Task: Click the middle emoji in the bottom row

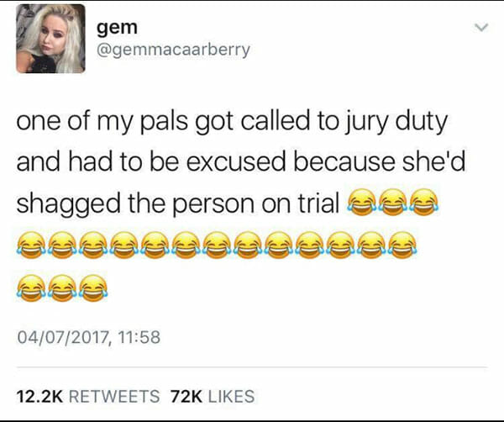Action: (x=62, y=288)
